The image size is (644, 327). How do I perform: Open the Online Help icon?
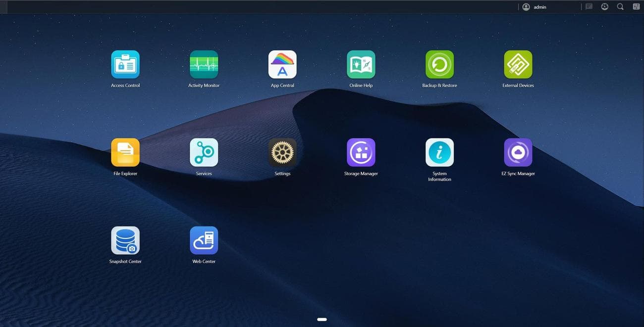coord(361,64)
